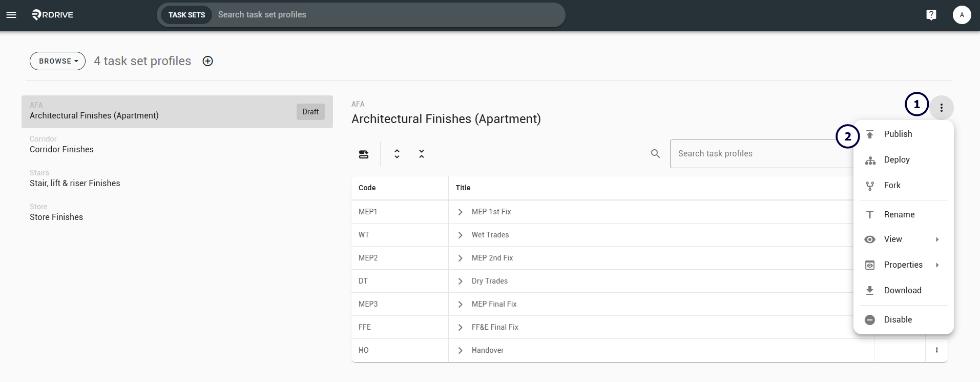Viewport: 980px width, 382px height.
Task: Click the MEP1 code cell
Action: pos(400,212)
